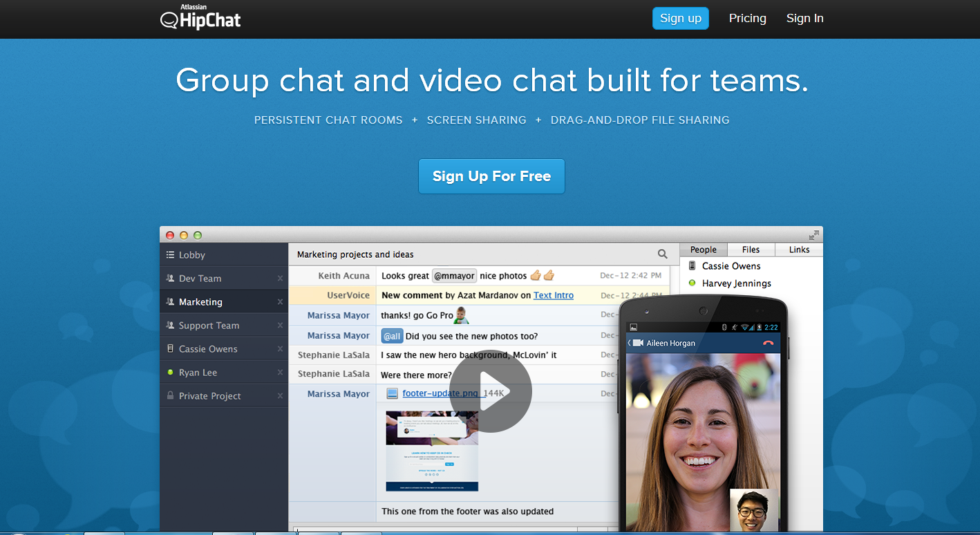
Task: Click the Sign Up For Free button
Action: pyautogui.click(x=491, y=176)
